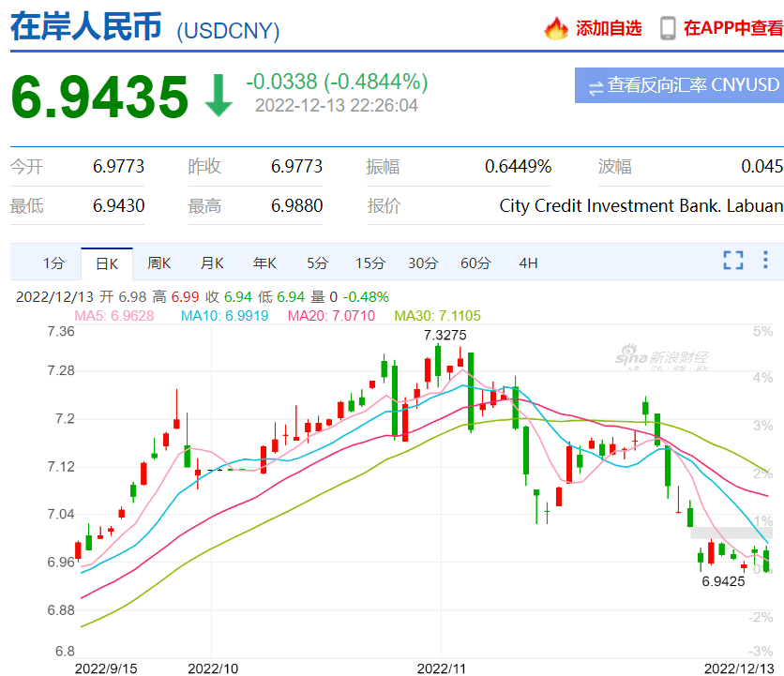The width and height of the screenshot is (784, 676).
Task: Switch to the 15分 chart tab
Action: pyautogui.click(x=370, y=263)
